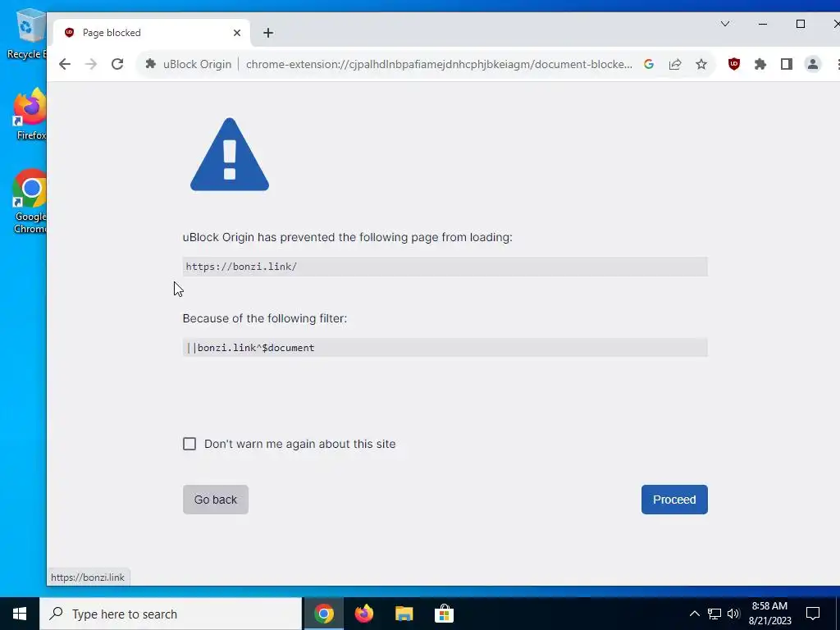Image resolution: width=840 pixels, height=630 pixels.
Task: Minimize the Chrome window
Action: click(x=763, y=24)
